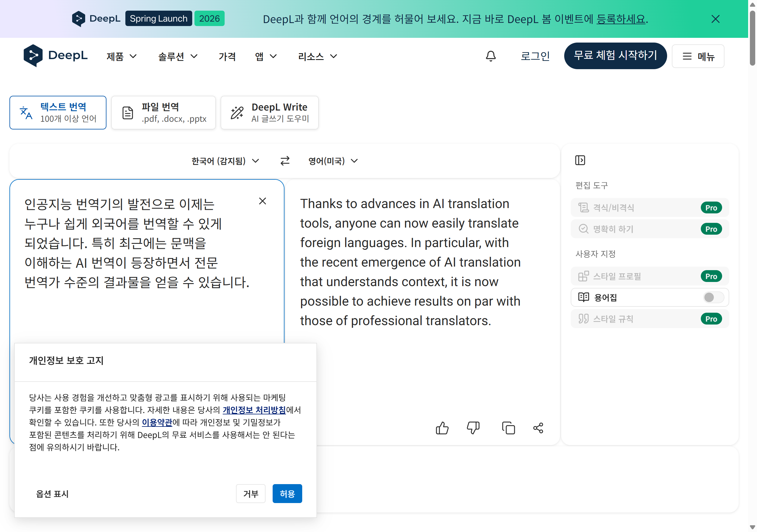
Task: Copy the translated English text
Action: click(508, 428)
